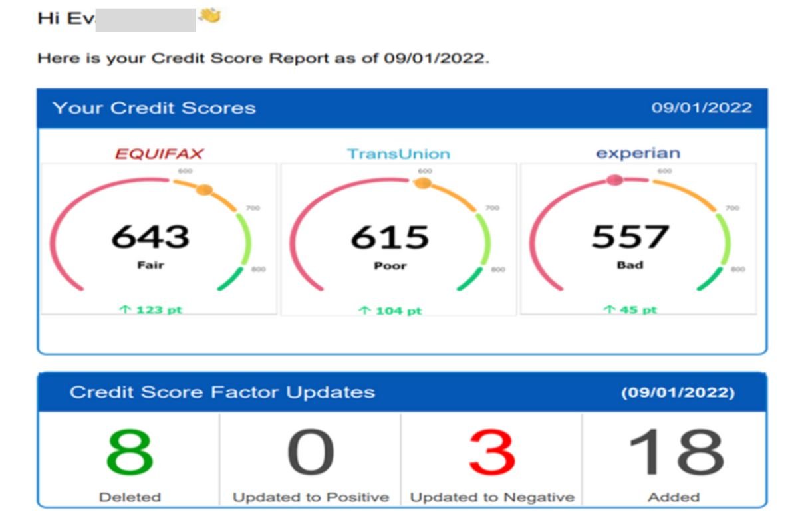This screenshot has height=532, width=798.
Task: Click the Fair rating under 643
Action: pyautogui.click(x=150, y=265)
